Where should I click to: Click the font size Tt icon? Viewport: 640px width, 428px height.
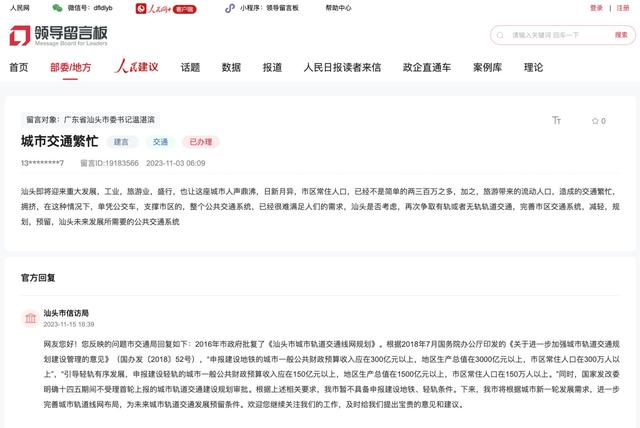pyautogui.click(x=556, y=120)
